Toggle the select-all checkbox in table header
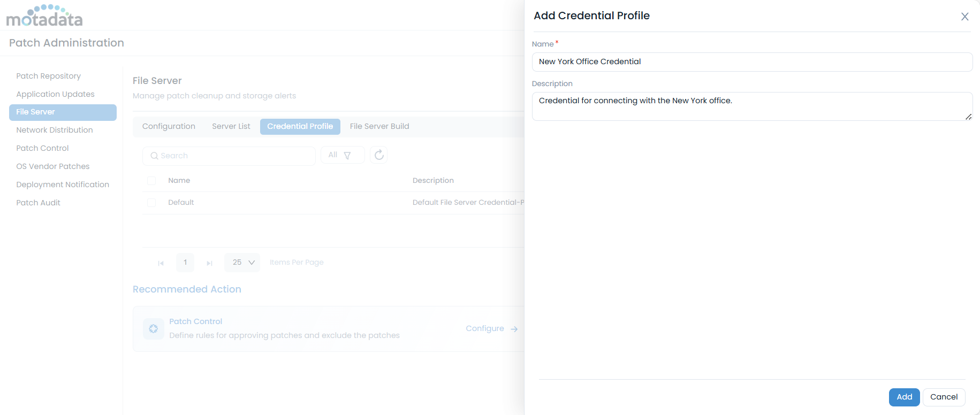Viewport: 980px width, 415px height. click(x=151, y=181)
